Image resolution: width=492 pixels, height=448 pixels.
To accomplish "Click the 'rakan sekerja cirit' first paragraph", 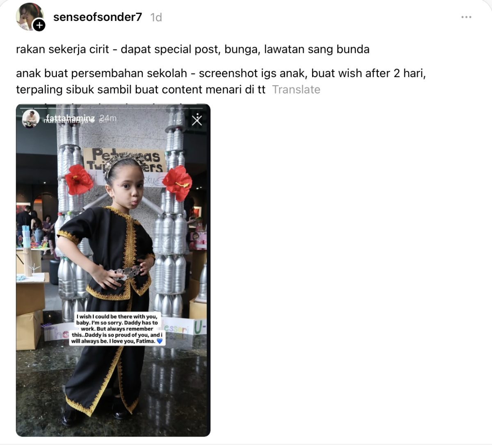I will pyautogui.click(x=193, y=49).
